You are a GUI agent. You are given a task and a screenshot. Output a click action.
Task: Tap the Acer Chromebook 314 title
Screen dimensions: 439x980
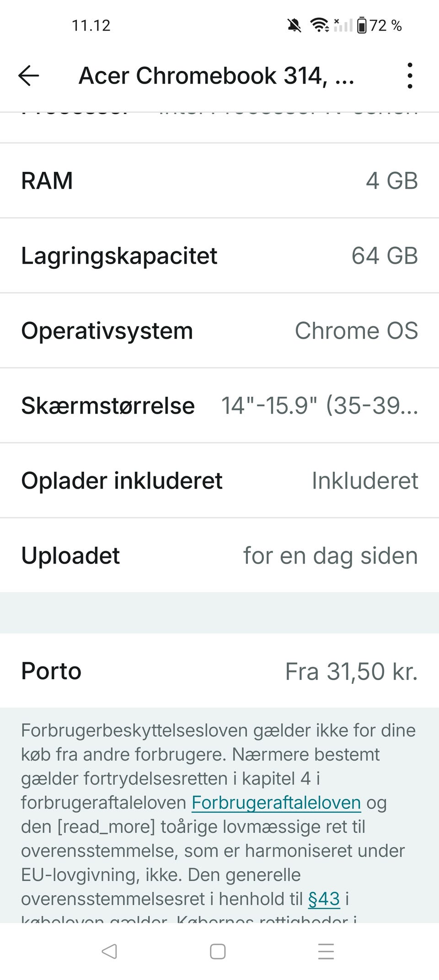click(x=216, y=75)
